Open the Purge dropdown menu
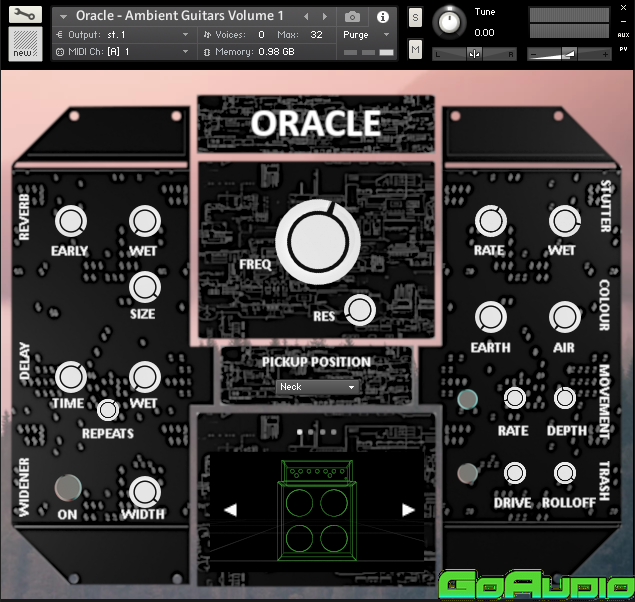Image resolution: width=635 pixels, height=602 pixels. [367, 35]
